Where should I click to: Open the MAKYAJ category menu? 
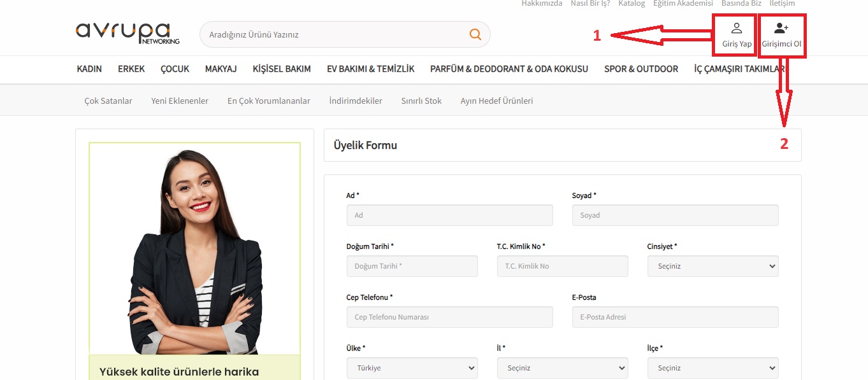pos(221,69)
